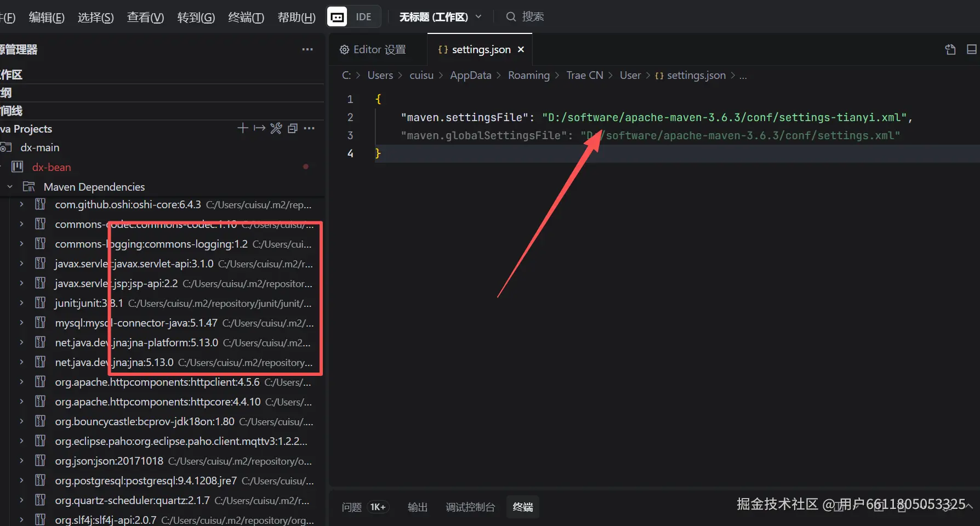
Task: Select the dx-bean project
Action: coord(52,167)
